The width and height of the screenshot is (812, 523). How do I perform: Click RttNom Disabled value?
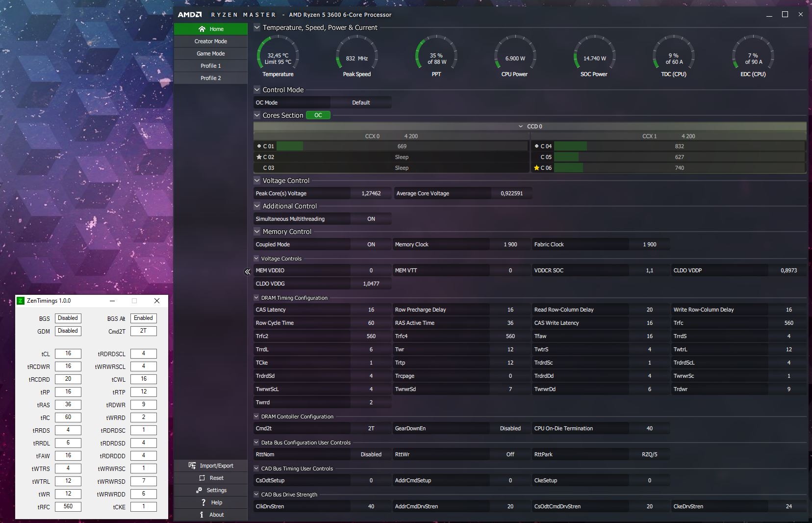(371, 454)
